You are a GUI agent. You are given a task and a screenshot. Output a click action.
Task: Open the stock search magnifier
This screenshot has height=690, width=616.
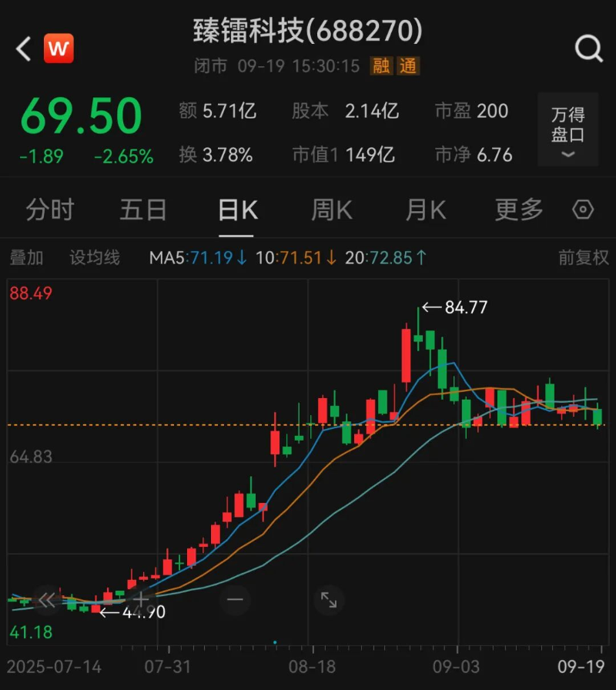click(589, 48)
